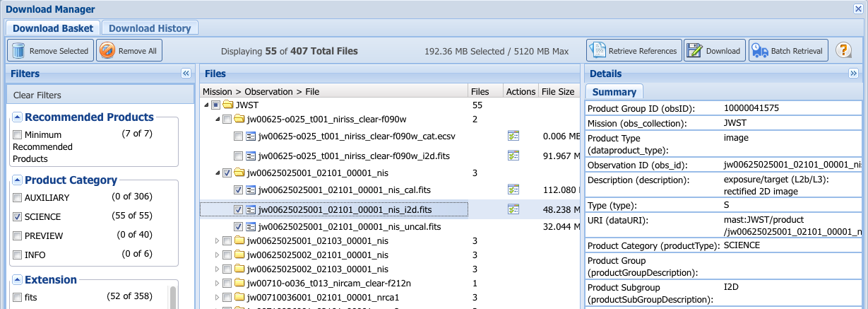
Task: Collapse jw00625025001_02101_00001_nis tree node
Action: click(x=217, y=173)
